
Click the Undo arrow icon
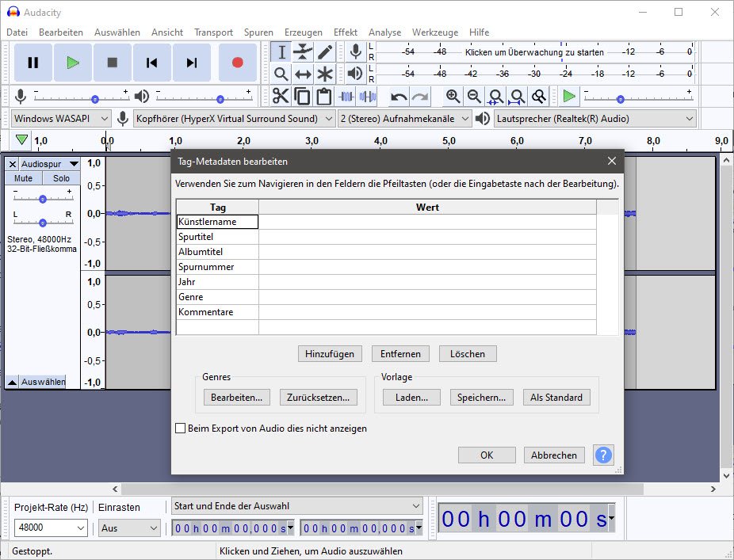pyautogui.click(x=399, y=97)
